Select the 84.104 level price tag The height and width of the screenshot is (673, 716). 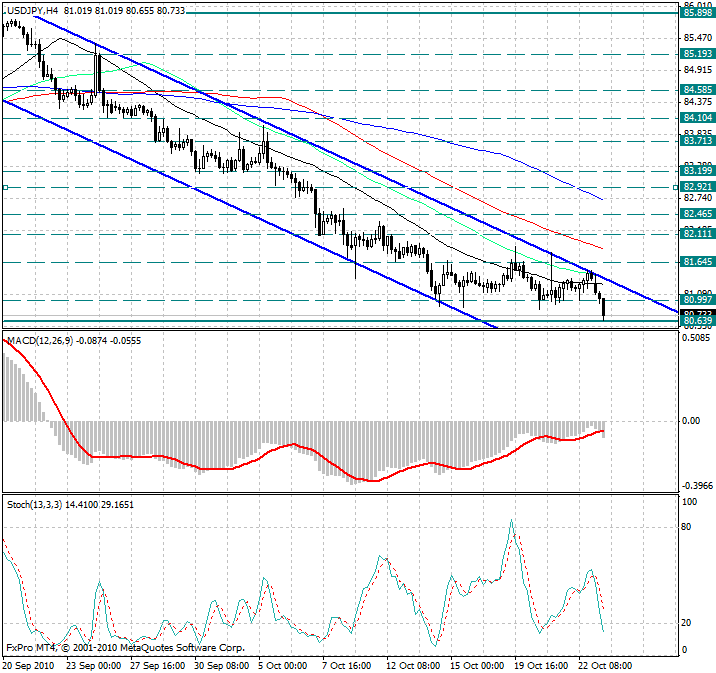[x=698, y=118]
